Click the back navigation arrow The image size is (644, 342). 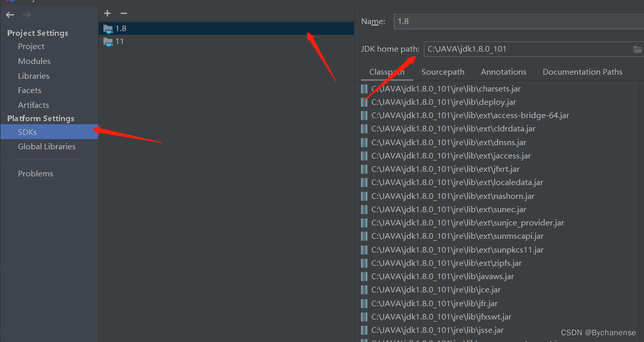coord(9,15)
